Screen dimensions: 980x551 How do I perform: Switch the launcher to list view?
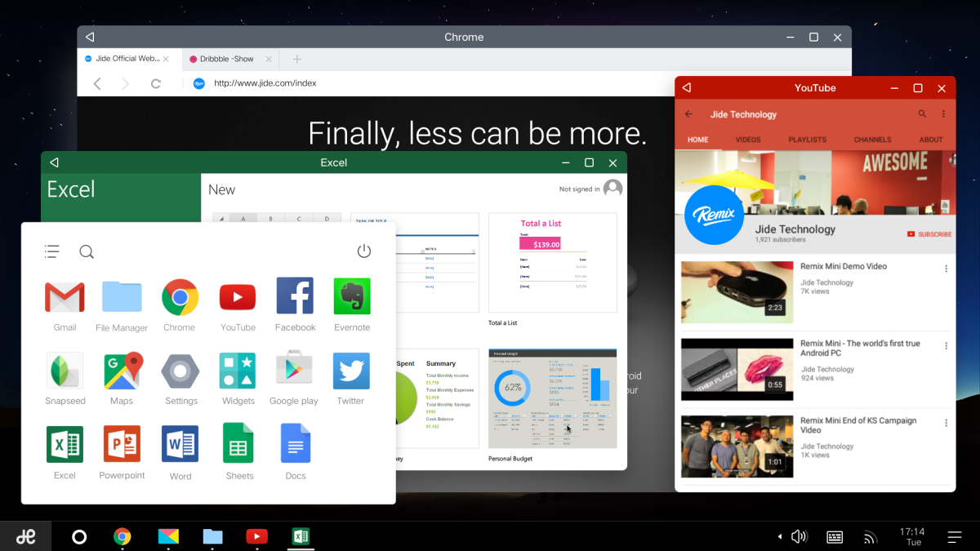pos(51,251)
